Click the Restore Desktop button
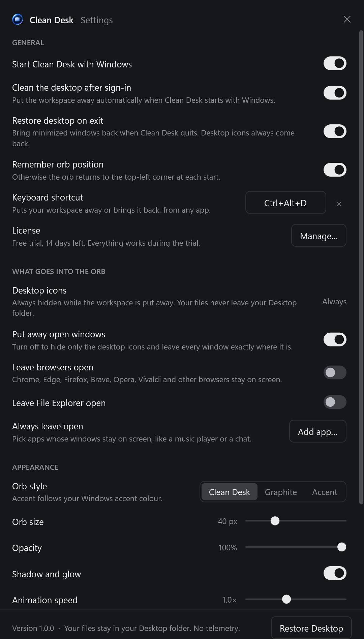 (311, 628)
